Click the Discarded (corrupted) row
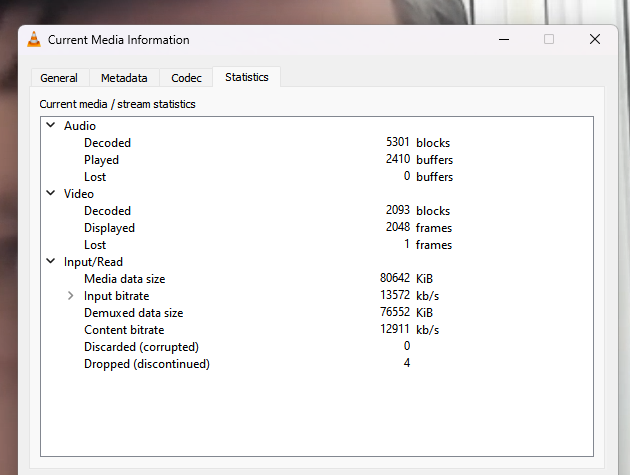The image size is (630, 475). (x=141, y=347)
